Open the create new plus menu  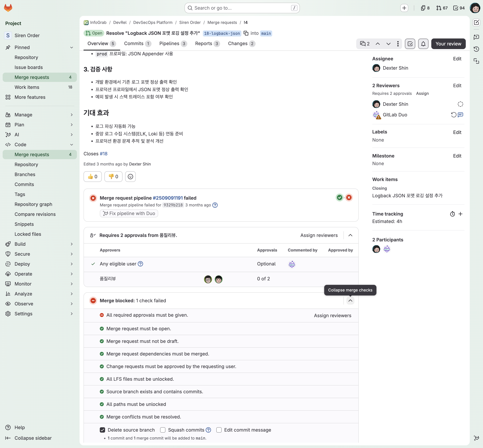pos(404,8)
